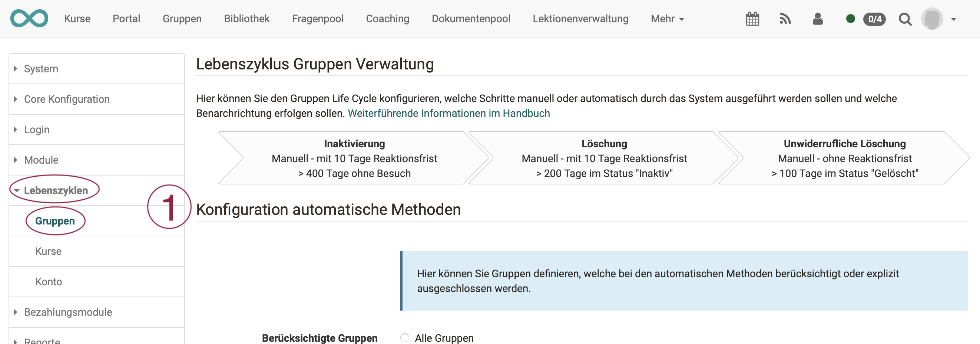Viewport: 980px width, 344px height.
Task: Switch to the Fragenpool menu item
Action: point(317,19)
